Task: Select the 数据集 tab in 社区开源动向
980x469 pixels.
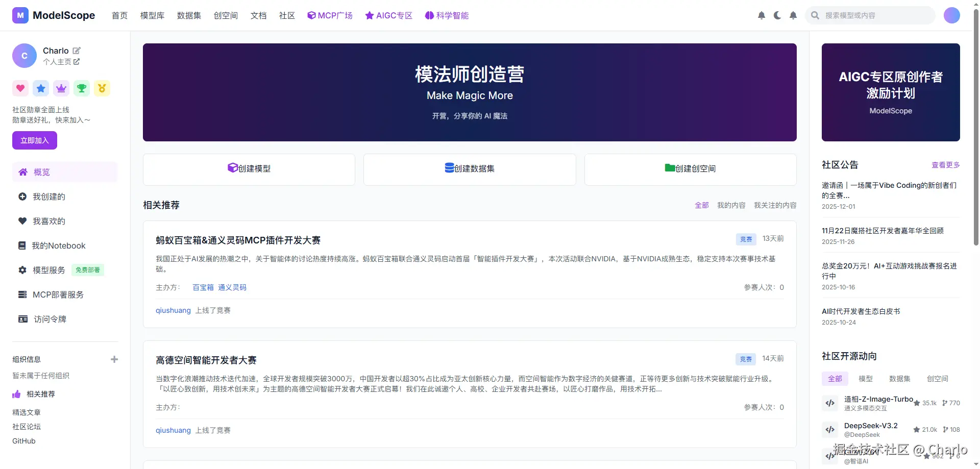Action: 900,379
